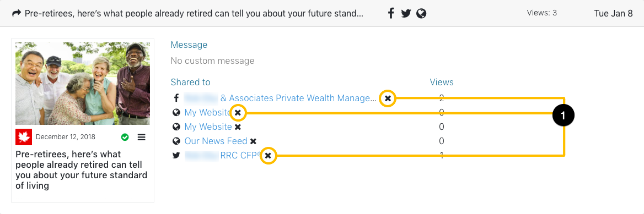Click the black callout marker number 1
Image resolution: width=644 pixels, height=214 pixels.
coord(563,116)
